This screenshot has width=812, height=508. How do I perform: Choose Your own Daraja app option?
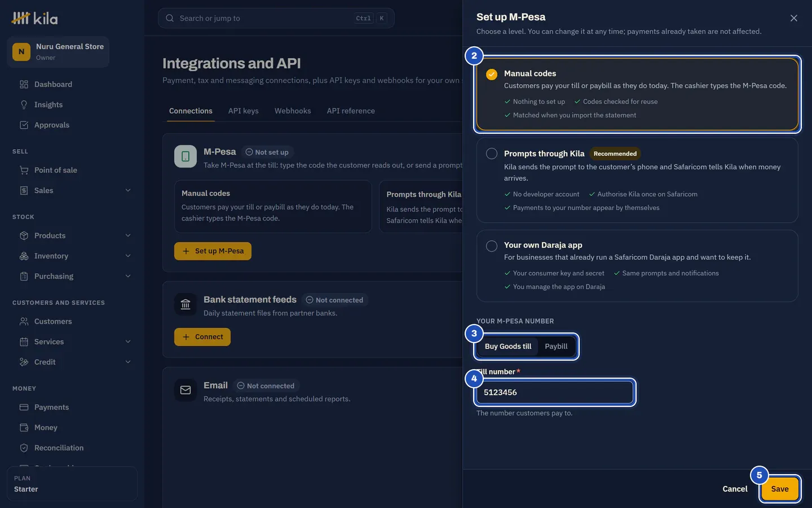pos(637,266)
